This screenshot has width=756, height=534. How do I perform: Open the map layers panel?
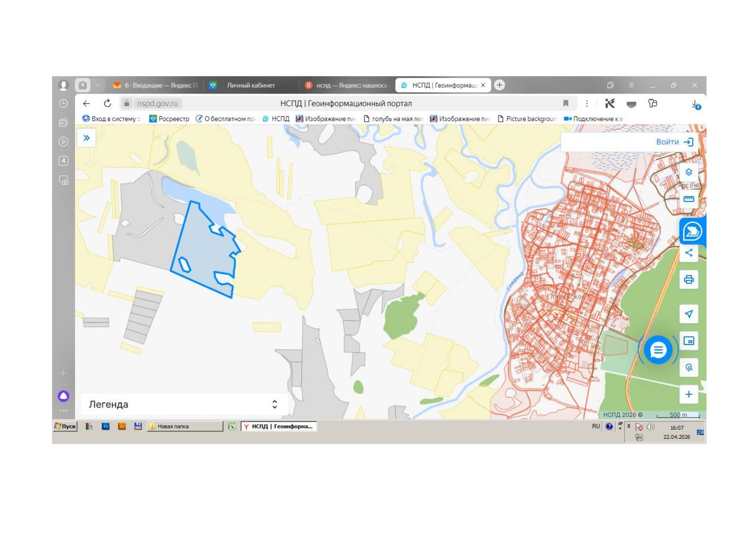pos(688,172)
